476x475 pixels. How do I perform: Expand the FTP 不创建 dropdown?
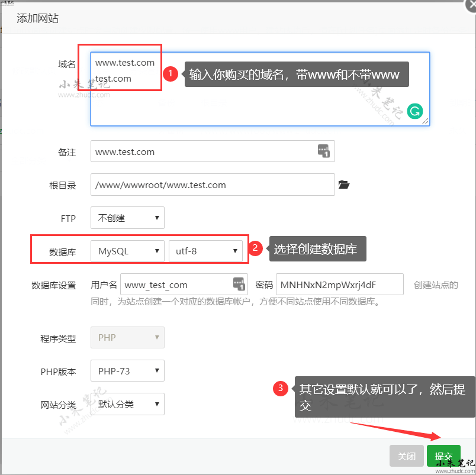click(127, 218)
